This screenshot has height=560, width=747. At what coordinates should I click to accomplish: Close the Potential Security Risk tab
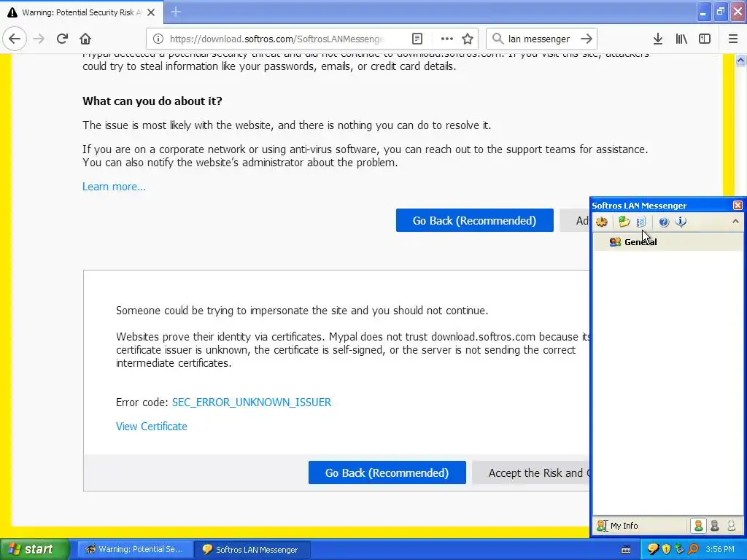coord(151,12)
